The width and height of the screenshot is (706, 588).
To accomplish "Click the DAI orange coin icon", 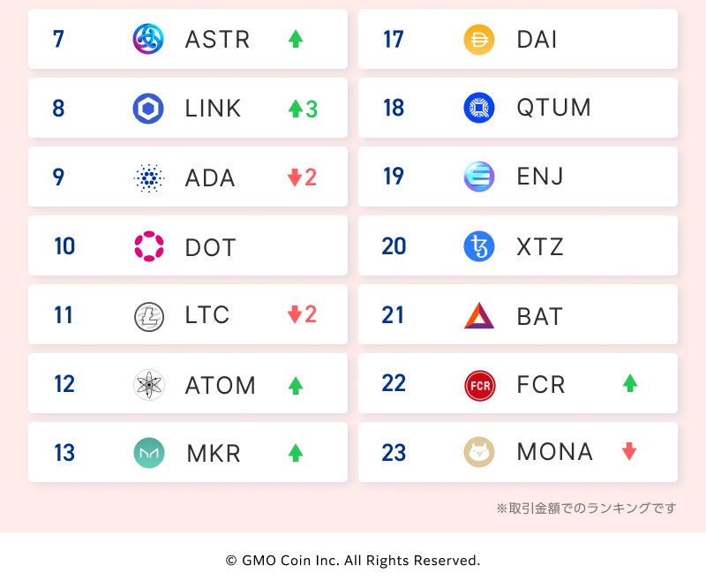I will point(479,39).
